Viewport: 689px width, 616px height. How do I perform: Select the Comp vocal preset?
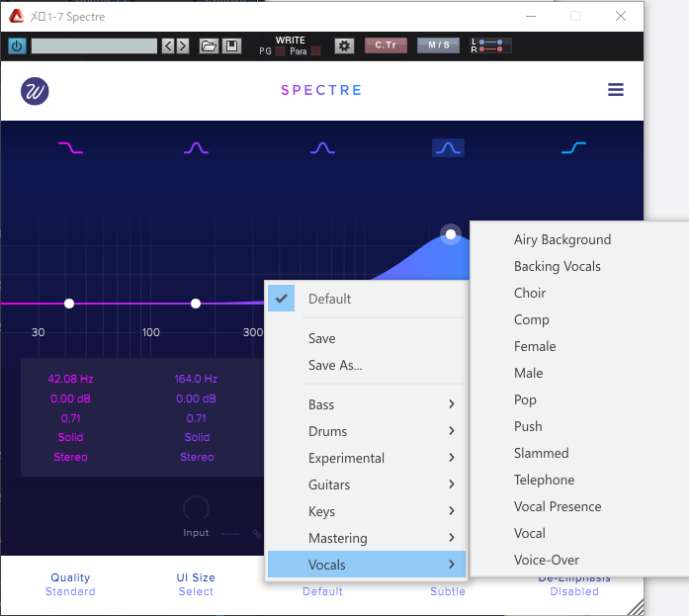580,319
